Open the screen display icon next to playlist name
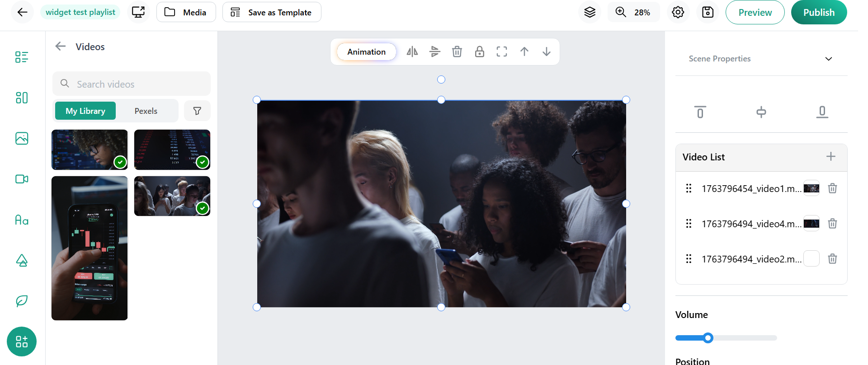This screenshot has height=365, width=868. 138,12
